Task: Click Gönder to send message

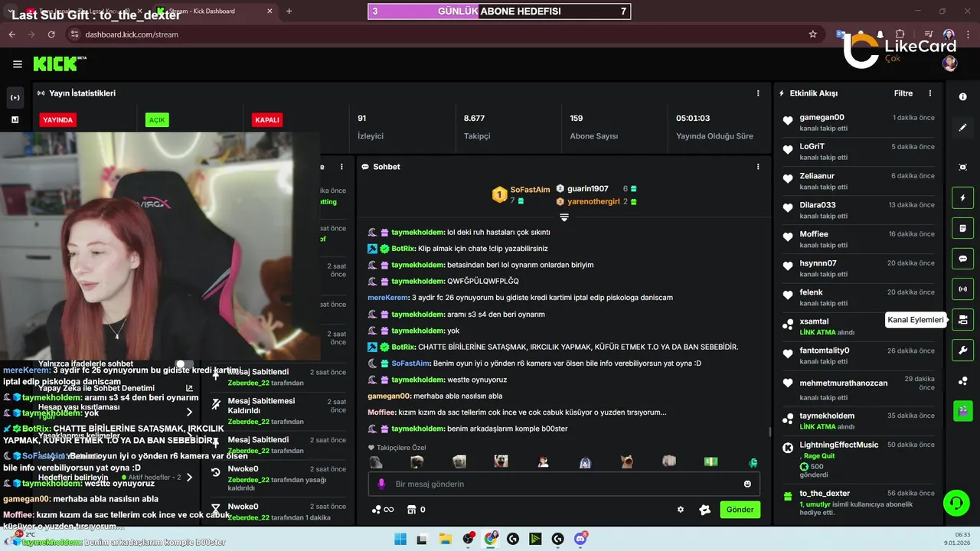Action: pos(740,510)
